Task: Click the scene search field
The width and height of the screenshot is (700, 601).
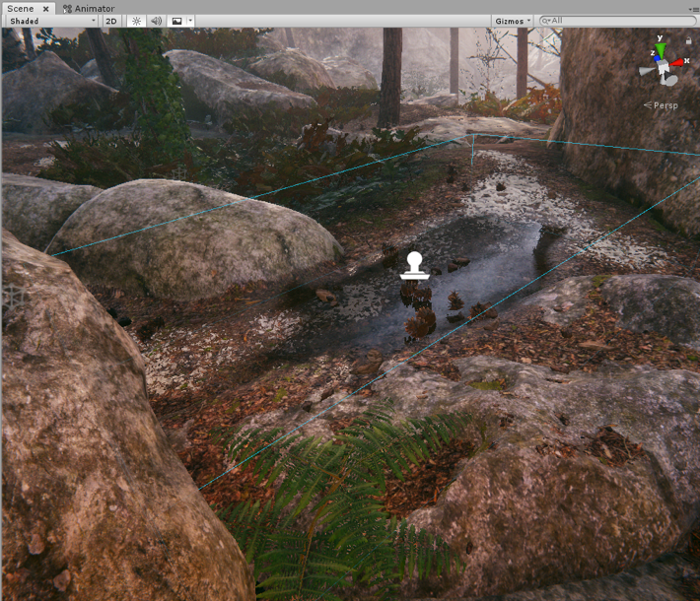Action: point(621,21)
